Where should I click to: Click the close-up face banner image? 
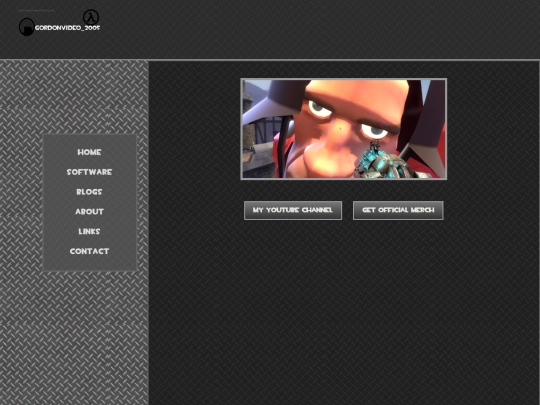point(344,129)
